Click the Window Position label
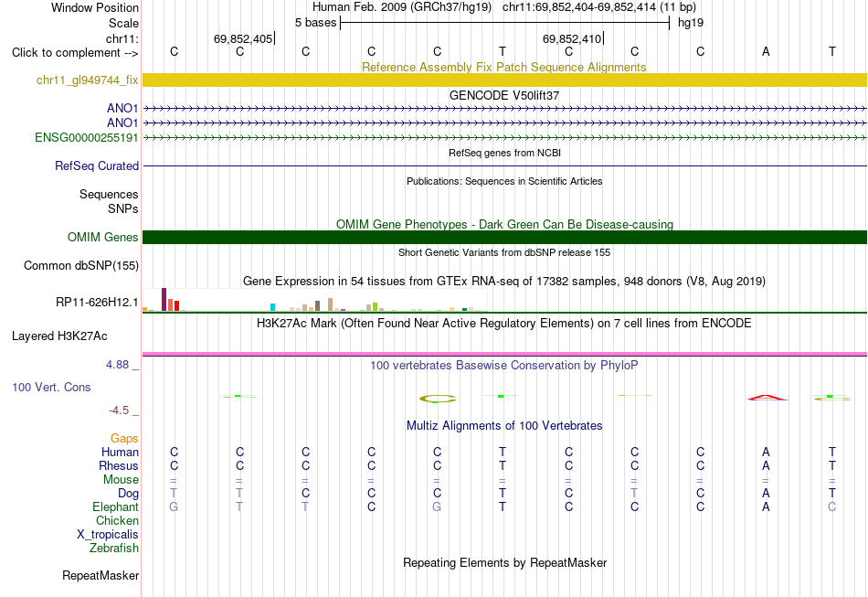 pyautogui.click(x=95, y=7)
